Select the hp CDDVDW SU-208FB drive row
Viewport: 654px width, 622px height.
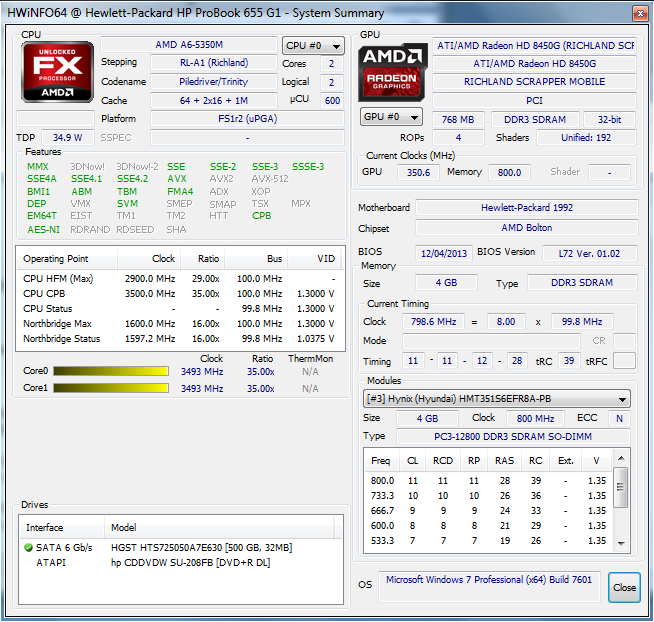[181, 563]
